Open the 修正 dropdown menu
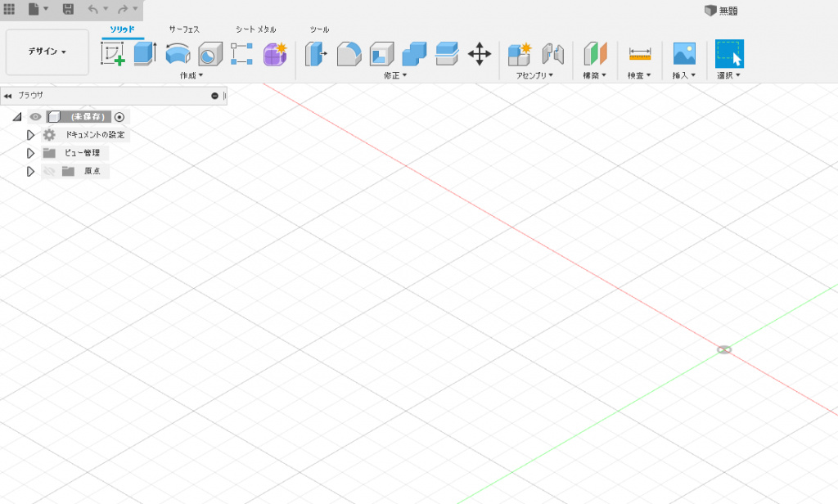This screenshot has width=838, height=504. (x=395, y=75)
